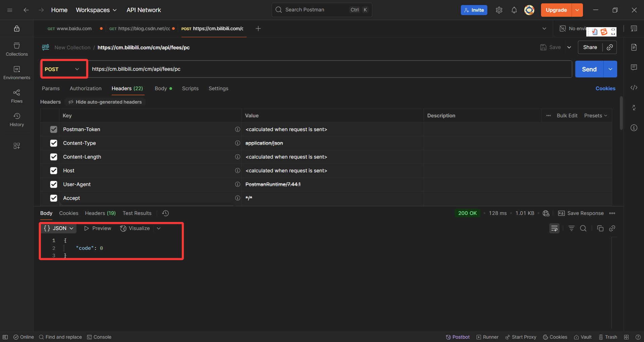Click Save Response

click(581, 213)
